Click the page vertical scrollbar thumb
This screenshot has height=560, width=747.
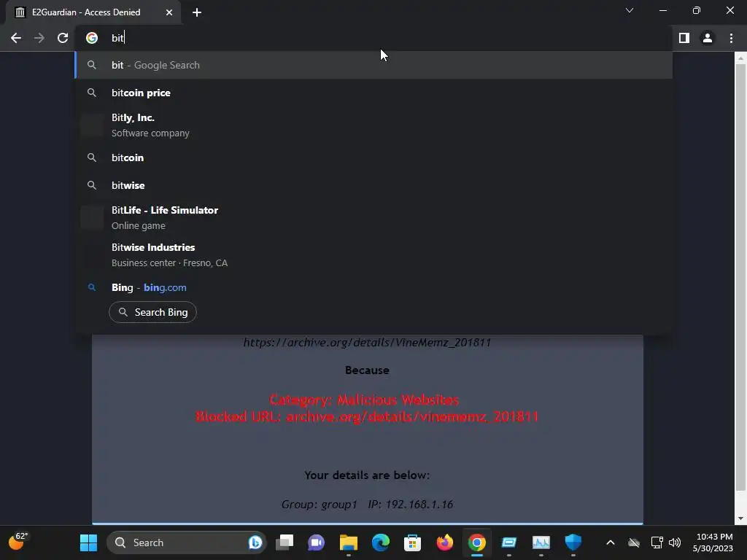coord(740,276)
